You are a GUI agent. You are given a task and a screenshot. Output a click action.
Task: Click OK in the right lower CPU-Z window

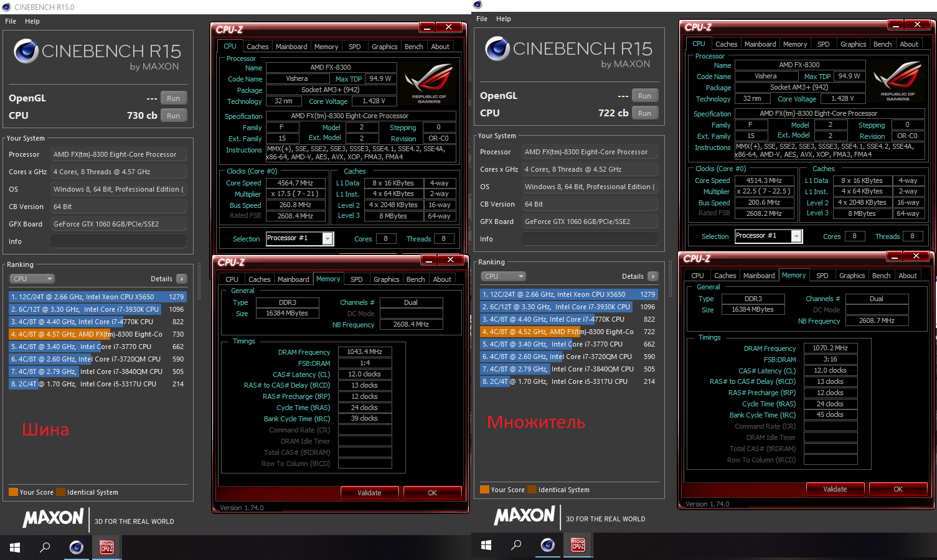[898, 489]
